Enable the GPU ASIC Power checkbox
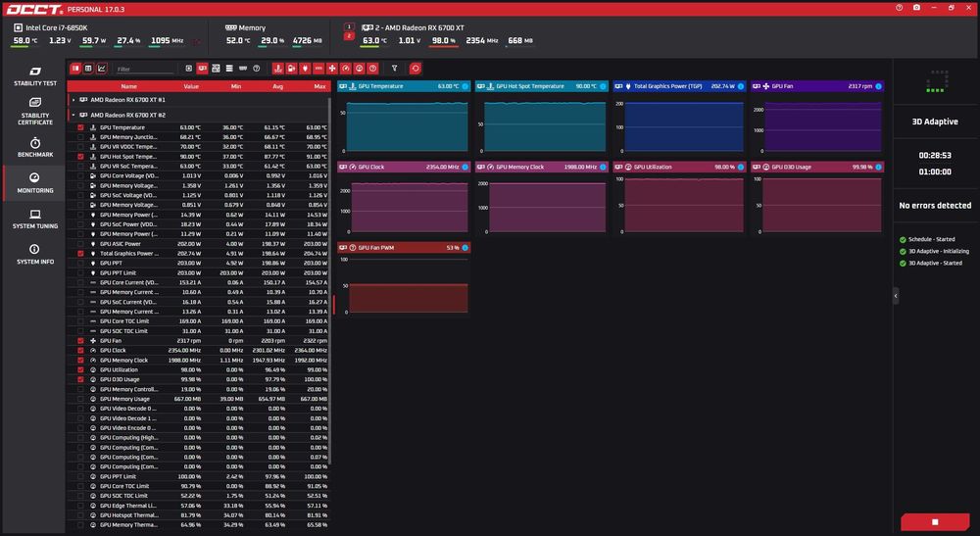Viewport: 980px width, 536px height. tap(80, 244)
